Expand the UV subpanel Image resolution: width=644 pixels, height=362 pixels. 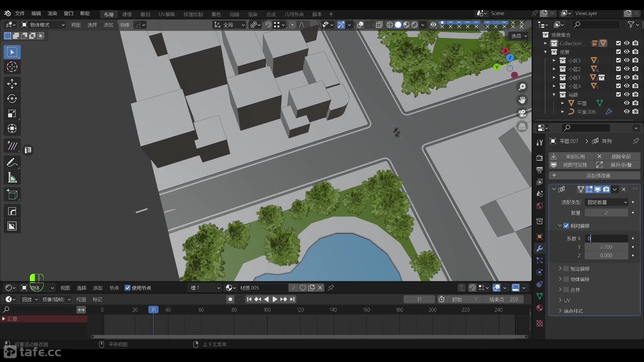pos(560,300)
